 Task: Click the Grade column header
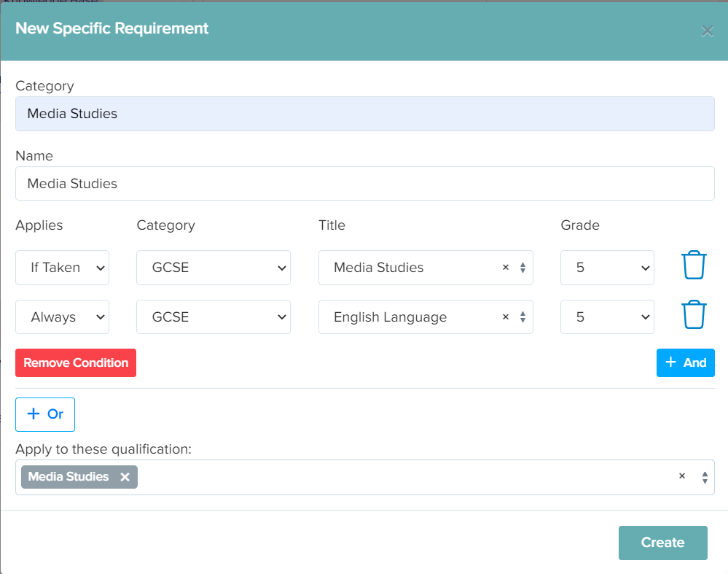tap(580, 225)
